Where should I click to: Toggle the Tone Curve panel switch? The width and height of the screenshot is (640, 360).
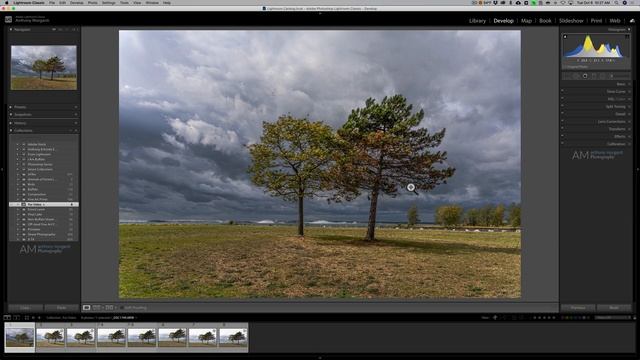pos(562,91)
